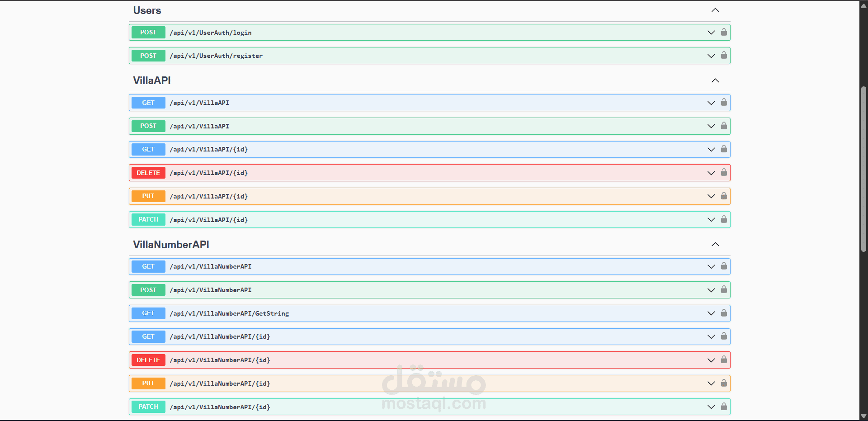Click the lock on PATCH /api/v1/VillaNumberAPI/{id}

click(x=724, y=407)
